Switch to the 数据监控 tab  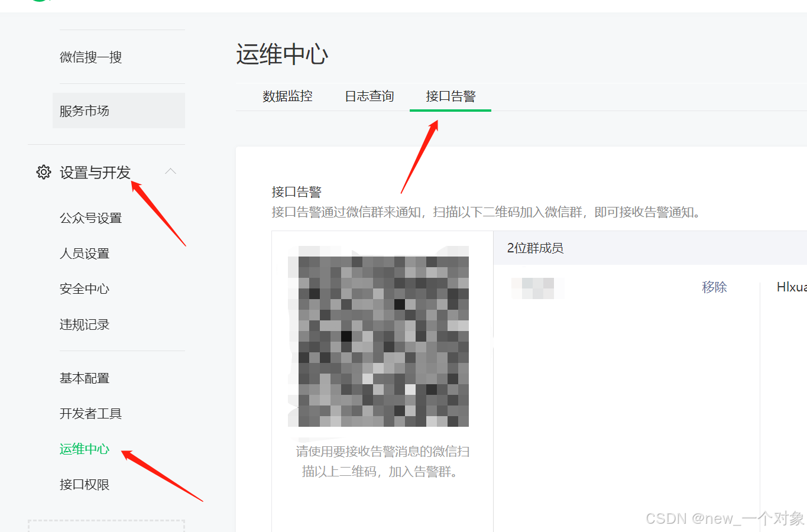(x=287, y=96)
